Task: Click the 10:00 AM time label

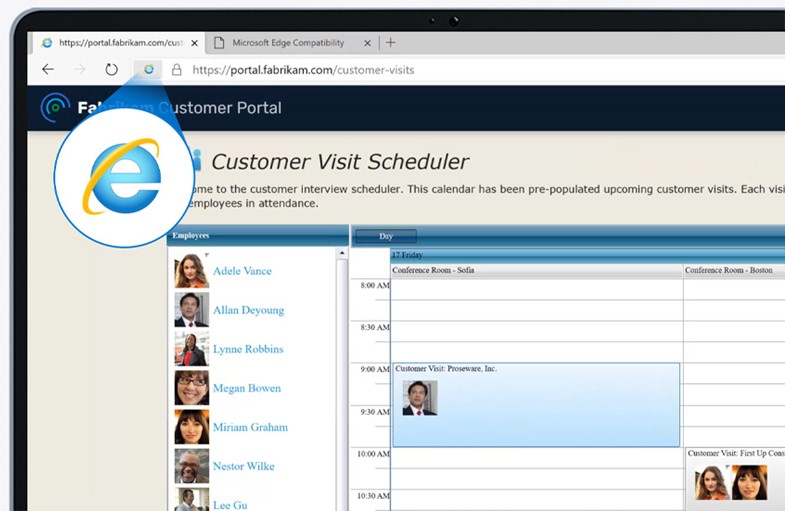Action: [x=373, y=454]
